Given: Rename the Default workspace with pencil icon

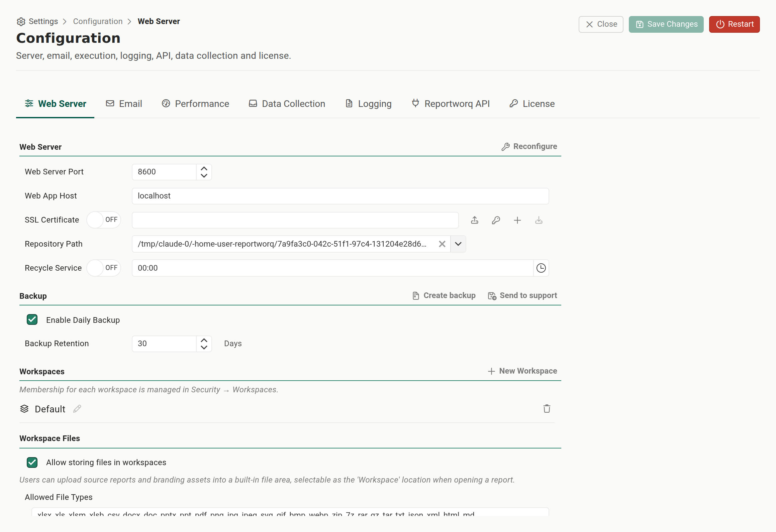Looking at the screenshot, I should pos(77,409).
